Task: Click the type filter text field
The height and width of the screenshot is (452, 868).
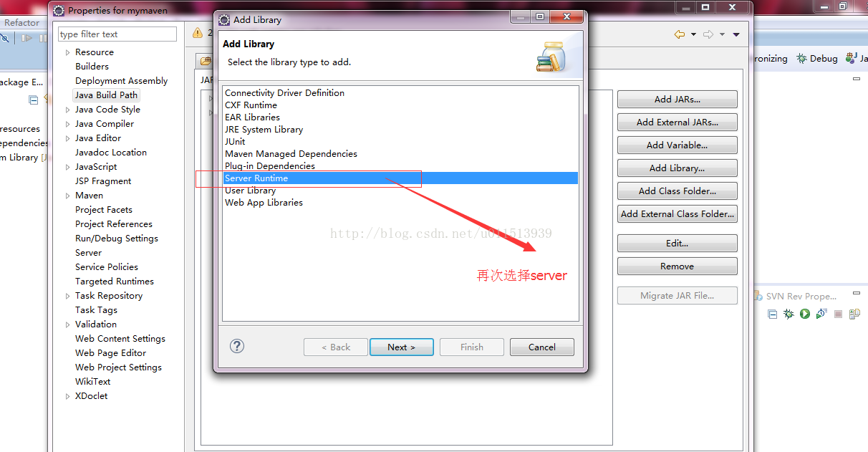Action: pyautogui.click(x=117, y=34)
